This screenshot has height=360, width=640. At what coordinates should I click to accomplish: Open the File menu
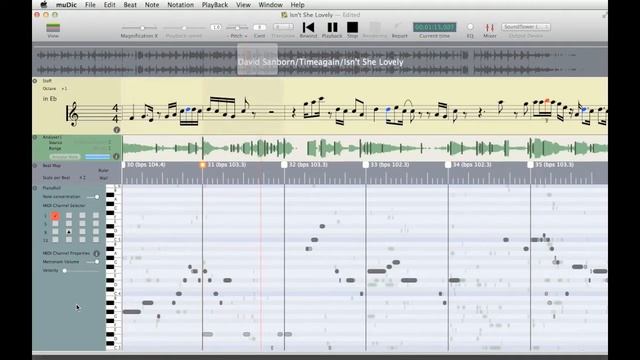pos(90,5)
